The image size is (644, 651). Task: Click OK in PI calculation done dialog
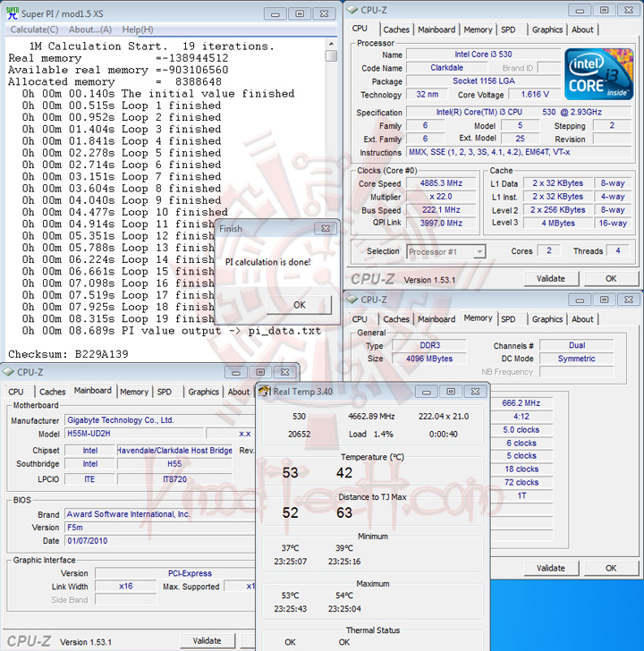[x=300, y=305]
